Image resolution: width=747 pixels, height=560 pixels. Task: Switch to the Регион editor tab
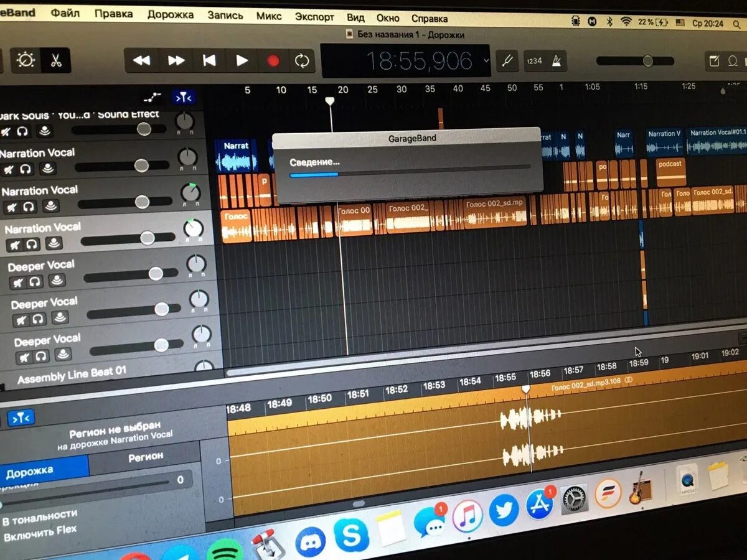145,457
